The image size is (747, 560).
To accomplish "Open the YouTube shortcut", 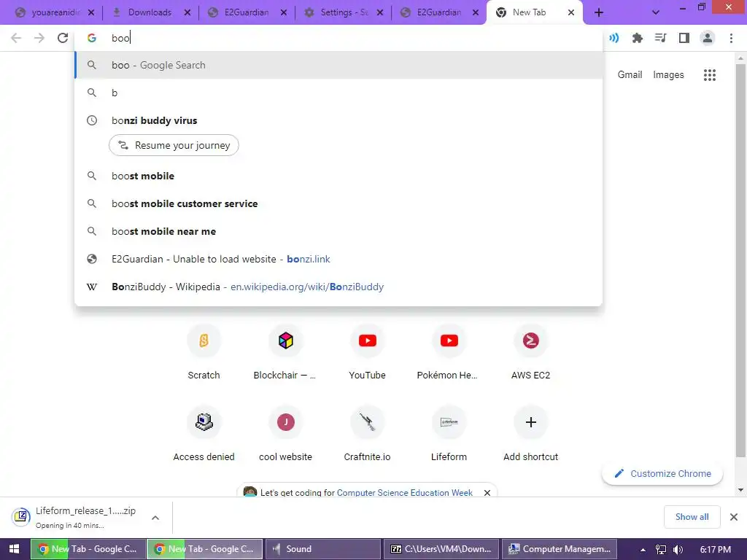I will tap(368, 352).
